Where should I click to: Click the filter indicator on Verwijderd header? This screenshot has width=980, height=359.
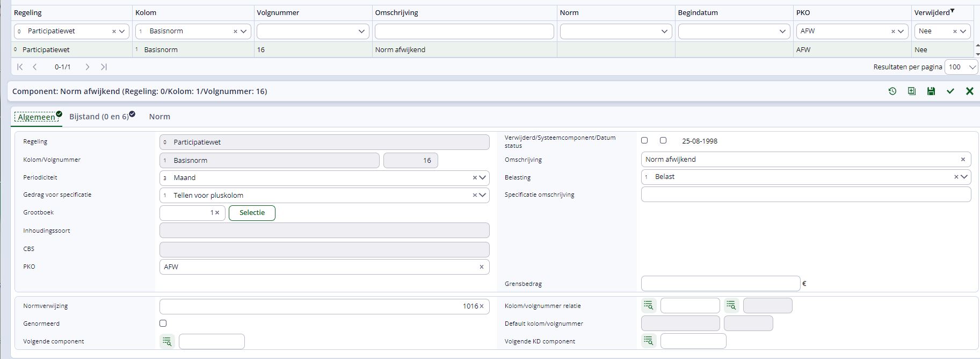point(952,11)
